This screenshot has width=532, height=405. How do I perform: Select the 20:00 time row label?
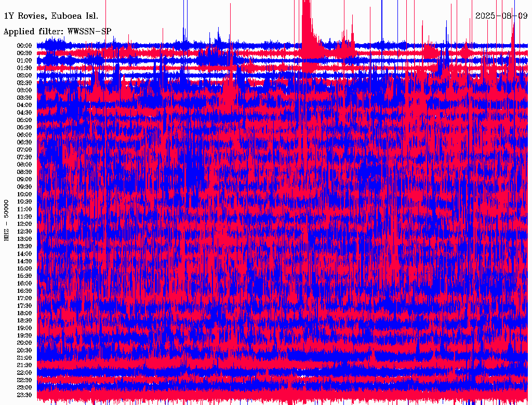(x=24, y=343)
